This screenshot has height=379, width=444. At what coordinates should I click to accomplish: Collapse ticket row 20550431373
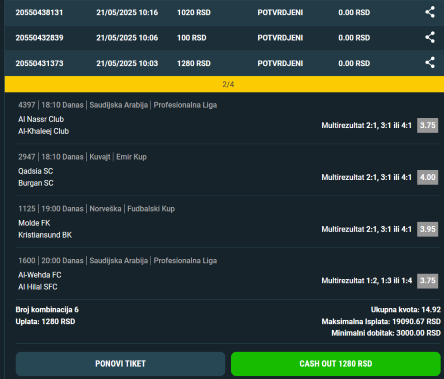[224, 63]
